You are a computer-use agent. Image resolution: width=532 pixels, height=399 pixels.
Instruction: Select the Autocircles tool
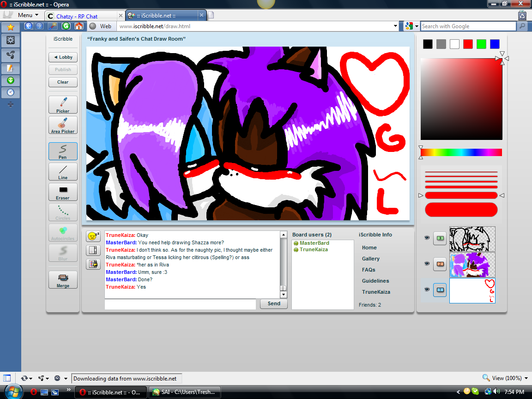point(63,232)
